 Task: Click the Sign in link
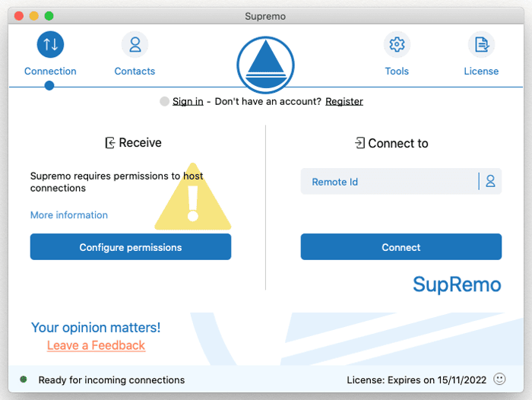tap(188, 102)
